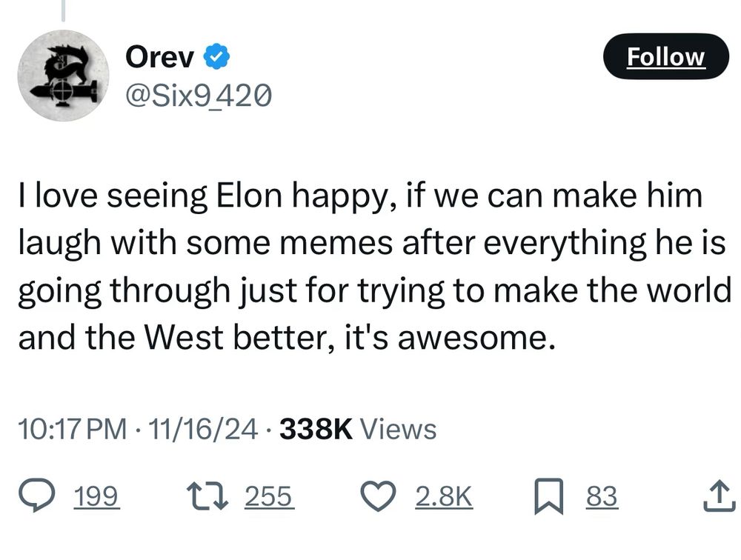Open the list of 255 reposts

coord(270,497)
